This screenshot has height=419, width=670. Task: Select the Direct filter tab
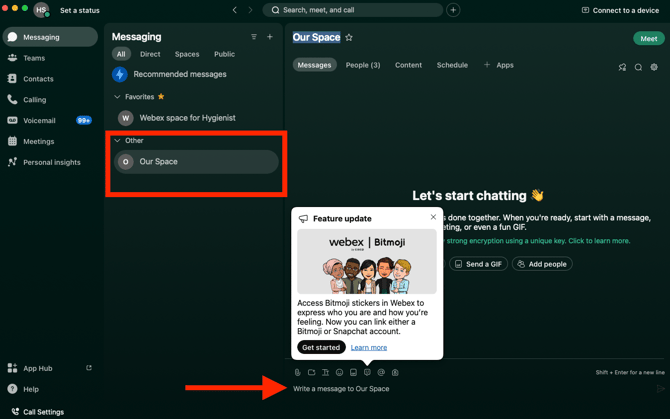coord(150,54)
